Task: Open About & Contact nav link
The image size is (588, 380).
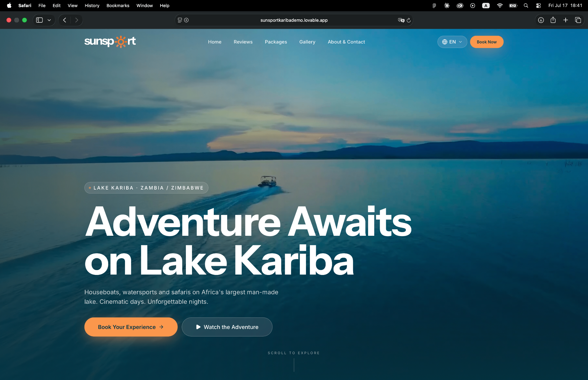Action: coord(346,42)
